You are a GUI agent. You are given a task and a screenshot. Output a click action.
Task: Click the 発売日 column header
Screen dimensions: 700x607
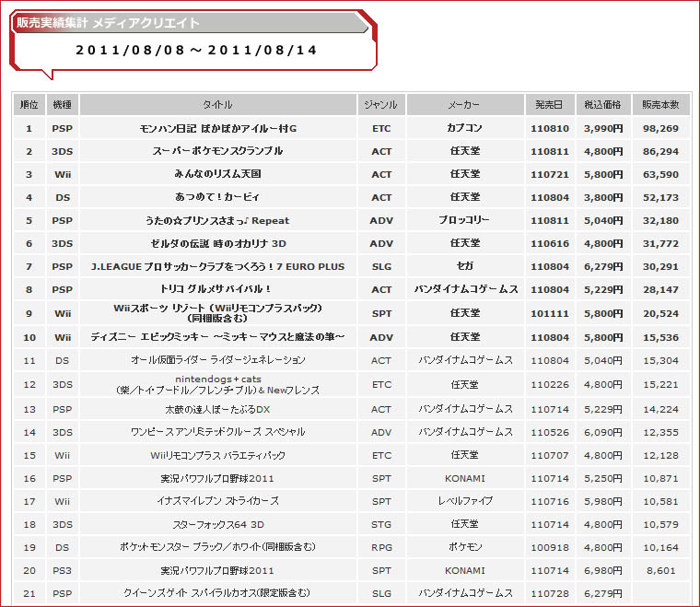pos(550,105)
